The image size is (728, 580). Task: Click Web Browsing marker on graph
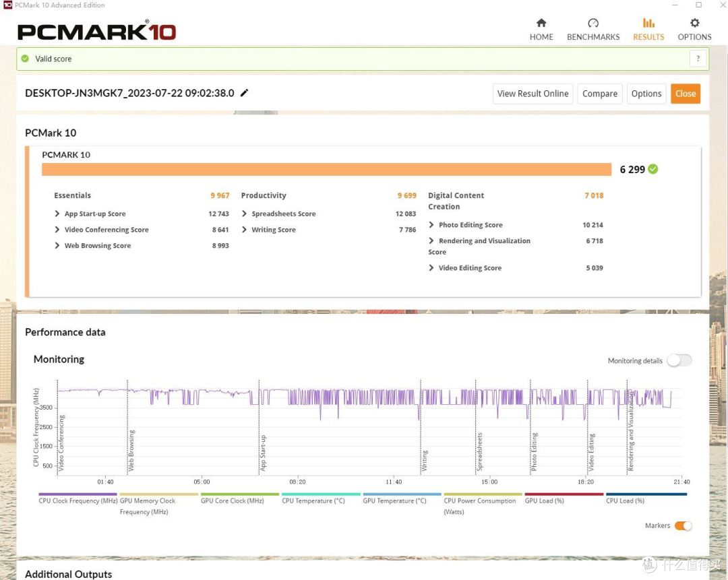tap(131, 450)
